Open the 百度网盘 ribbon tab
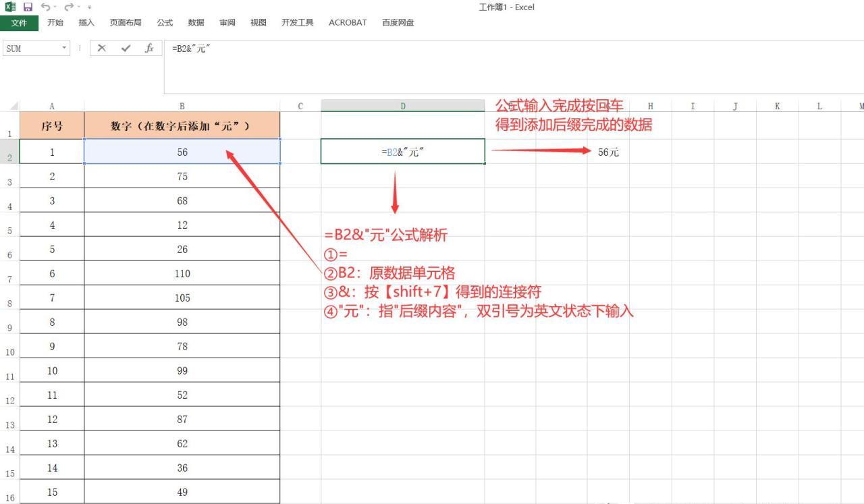Viewport: 864px width, 504px height. coord(398,22)
